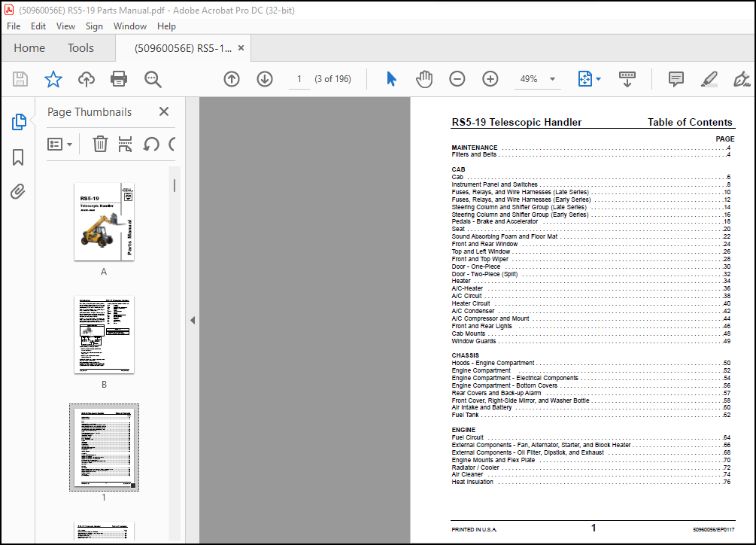The height and width of the screenshot is (545, 756).
Task: Rotate page counterclockwise icon
Action: [x=151, y=144]
